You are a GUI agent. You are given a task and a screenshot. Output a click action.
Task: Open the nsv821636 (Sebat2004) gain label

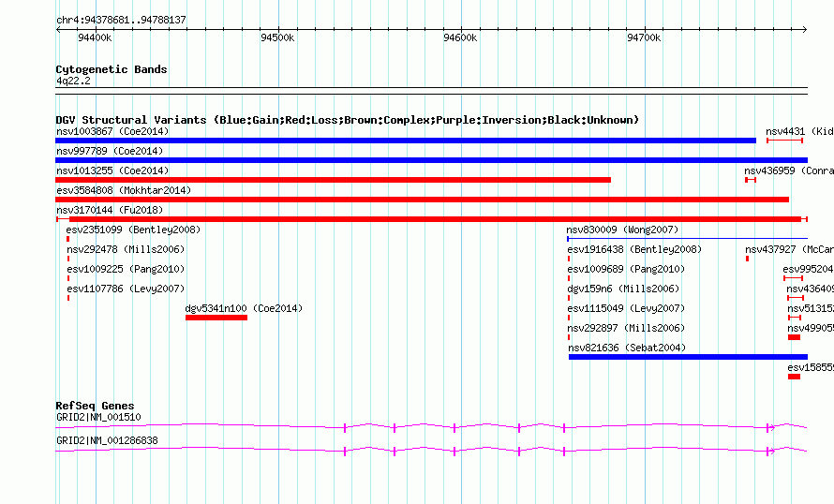(x=627, y=348)
